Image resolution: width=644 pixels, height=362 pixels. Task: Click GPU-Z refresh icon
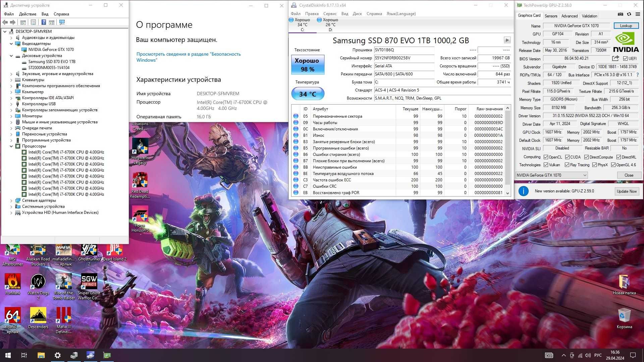click(x=629, y=14)
